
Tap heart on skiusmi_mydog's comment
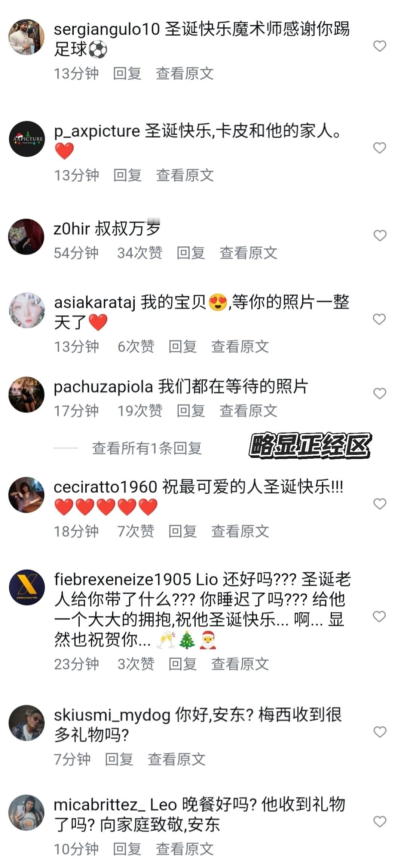click(x=380, y=732)
